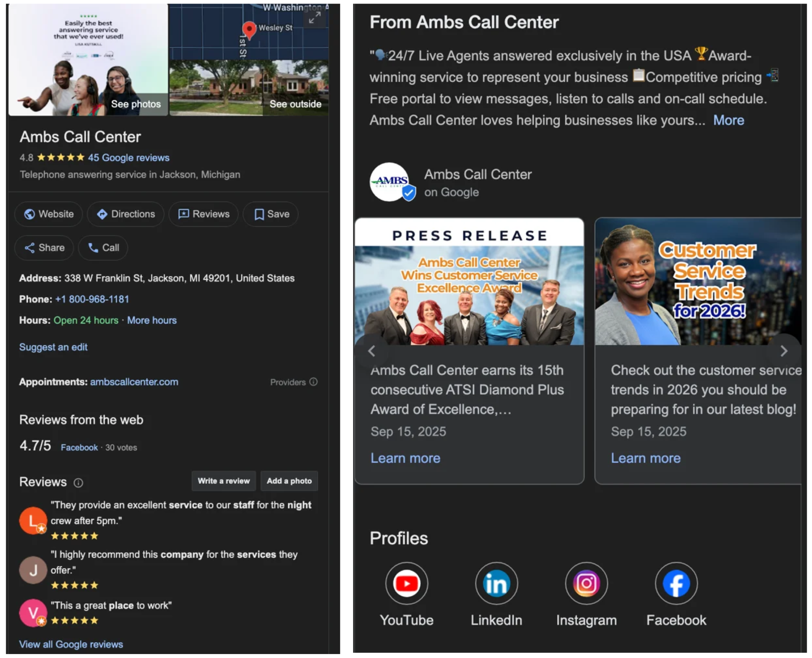Click the Write a review button
The image size is (812, 658).
(x=224, y=481)
